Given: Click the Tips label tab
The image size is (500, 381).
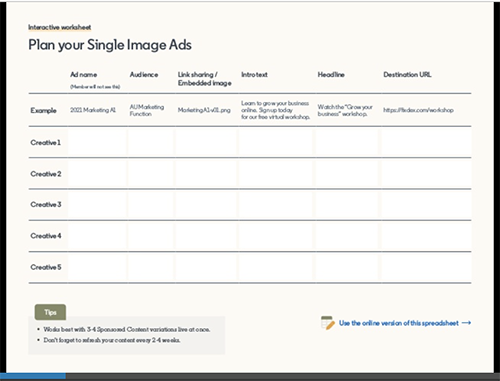Looking at the screenshot, I should coord(50,312).
